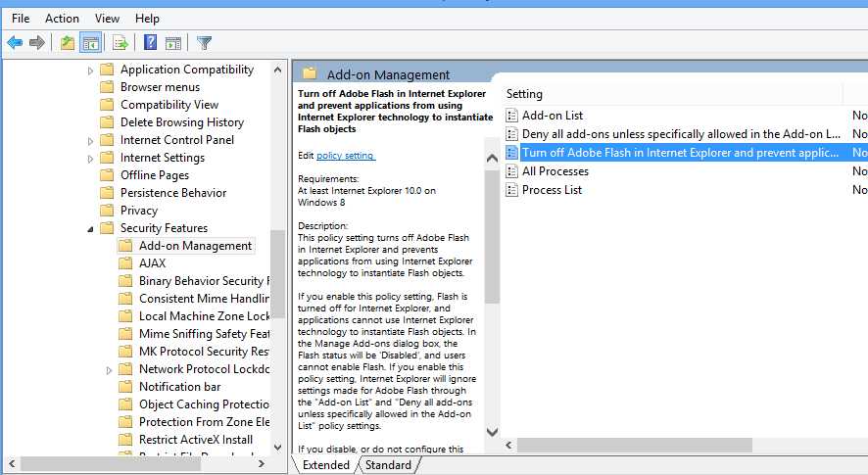Click the tree pane scroll-down arrow
Image resolution: width=868 pixels, height=475 pixels.
coord(278,447)
